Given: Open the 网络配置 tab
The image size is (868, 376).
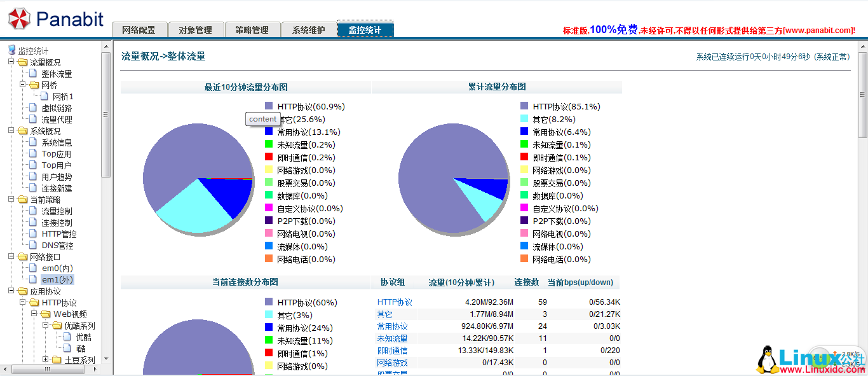Looking at the screenshot, I should click(139, 30).
